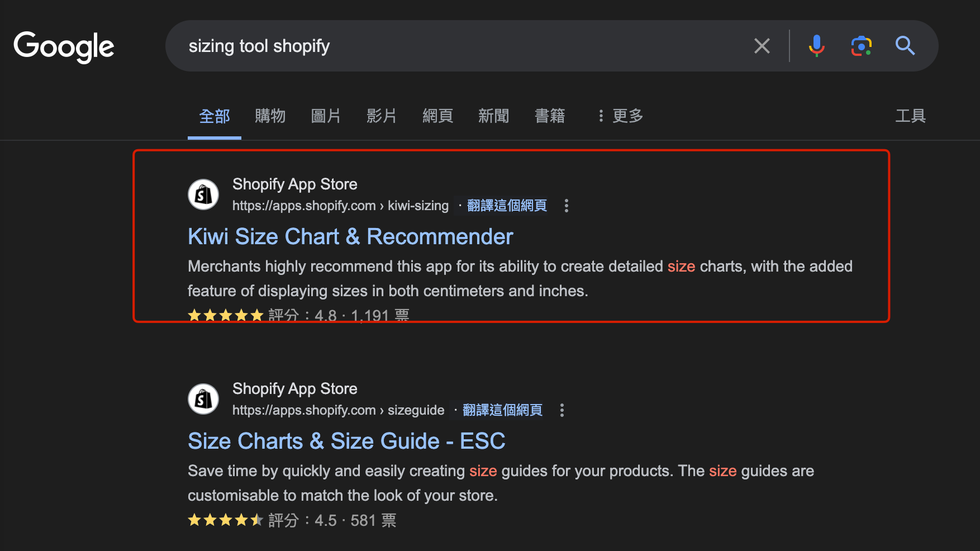Open the 工具 search tools
This screenshot has width=980, height=551.
tap(910, 116)
